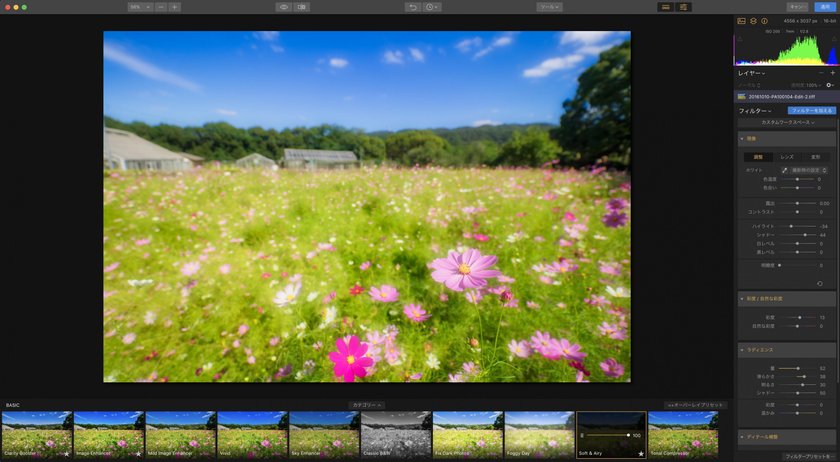This screenshot has width=840, height=462.
Task: Collapse the Details Enhancer panel
Action: point(742,437)
